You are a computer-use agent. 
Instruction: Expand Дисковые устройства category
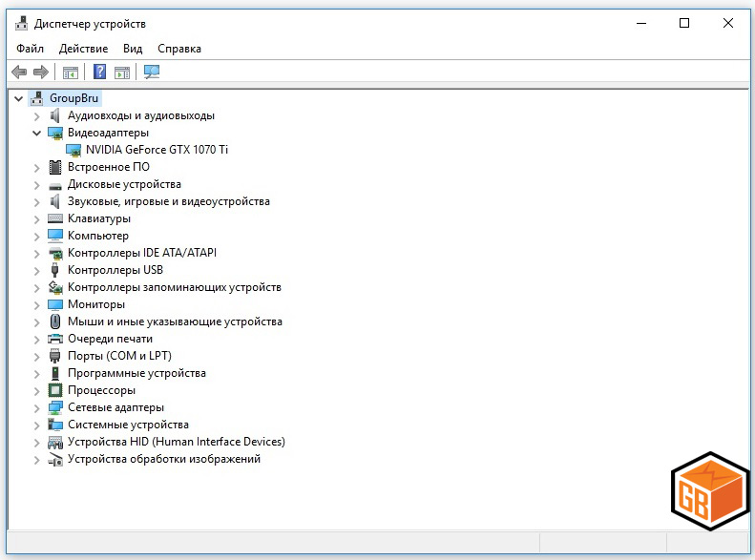(x=36, y=185)
